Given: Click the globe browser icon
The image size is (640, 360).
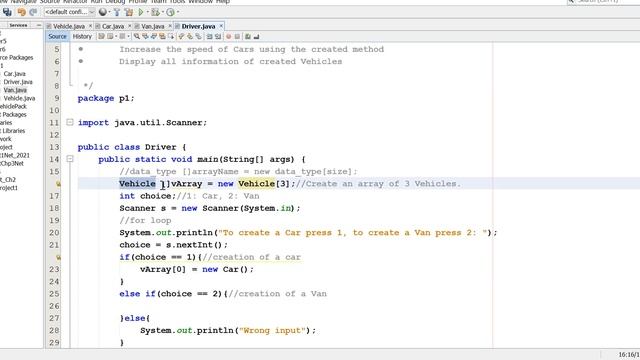Looking at the screenshot, I should tap(103, 12).
